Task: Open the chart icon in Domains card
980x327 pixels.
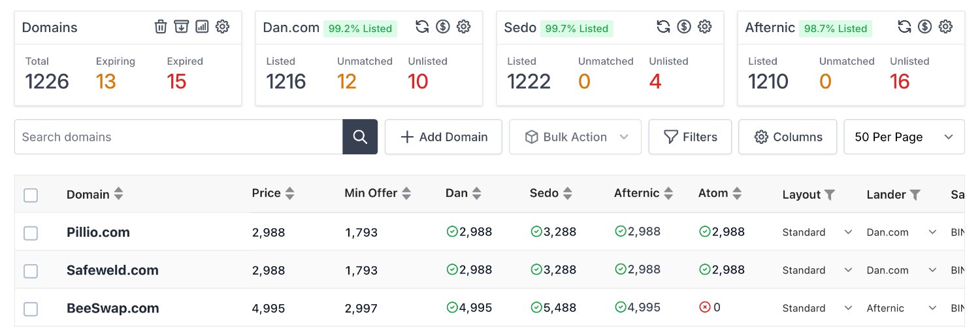Action: point(202,27)
